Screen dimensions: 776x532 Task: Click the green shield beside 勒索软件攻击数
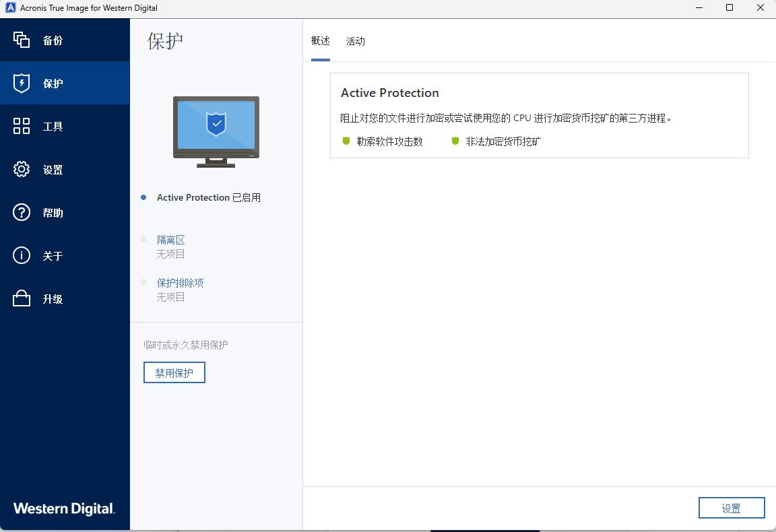point(346,141)
